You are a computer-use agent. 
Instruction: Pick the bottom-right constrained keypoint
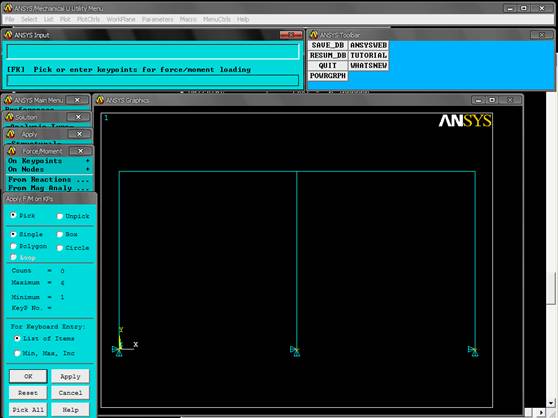tap(474, 350)
